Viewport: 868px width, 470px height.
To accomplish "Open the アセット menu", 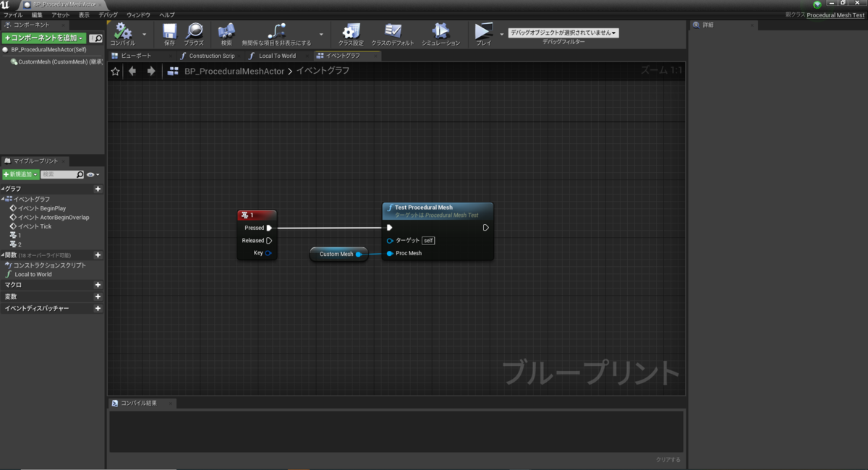I will 61,14.
